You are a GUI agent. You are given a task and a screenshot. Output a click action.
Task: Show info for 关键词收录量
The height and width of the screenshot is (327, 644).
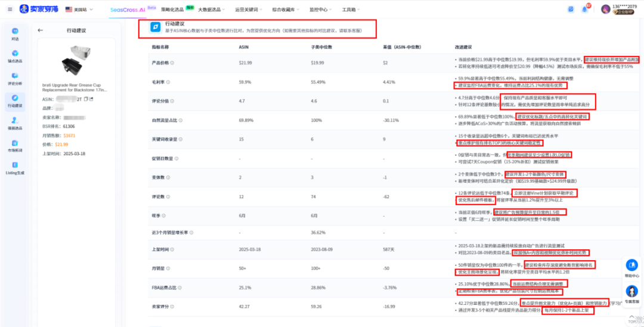pyautogui.click(x=181, y=139)
